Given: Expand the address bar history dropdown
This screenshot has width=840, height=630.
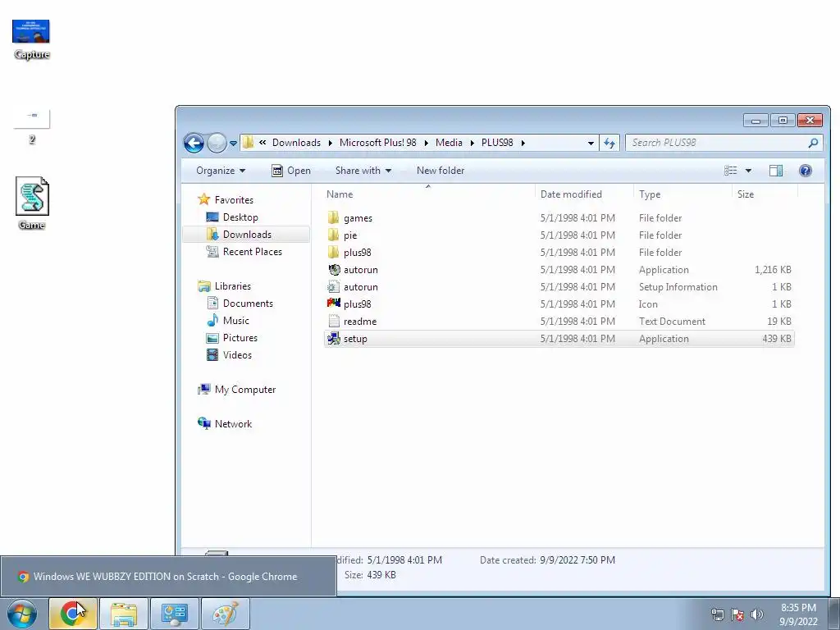Looking at the screenshot, I should [x=591, y=143].
